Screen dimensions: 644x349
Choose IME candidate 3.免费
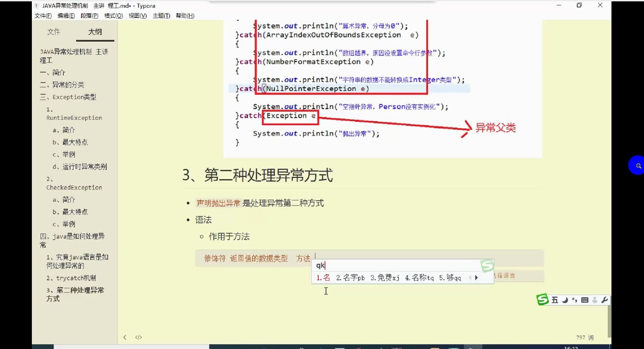(385, 278)
